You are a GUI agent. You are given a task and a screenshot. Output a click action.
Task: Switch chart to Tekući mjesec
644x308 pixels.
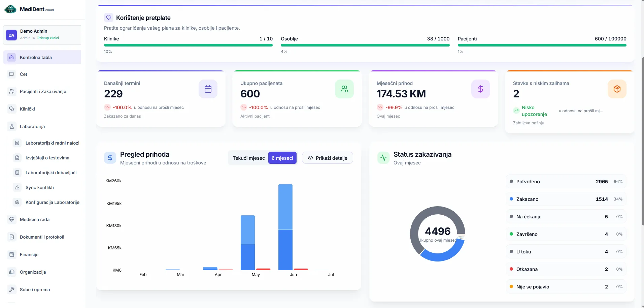[249, 158]
